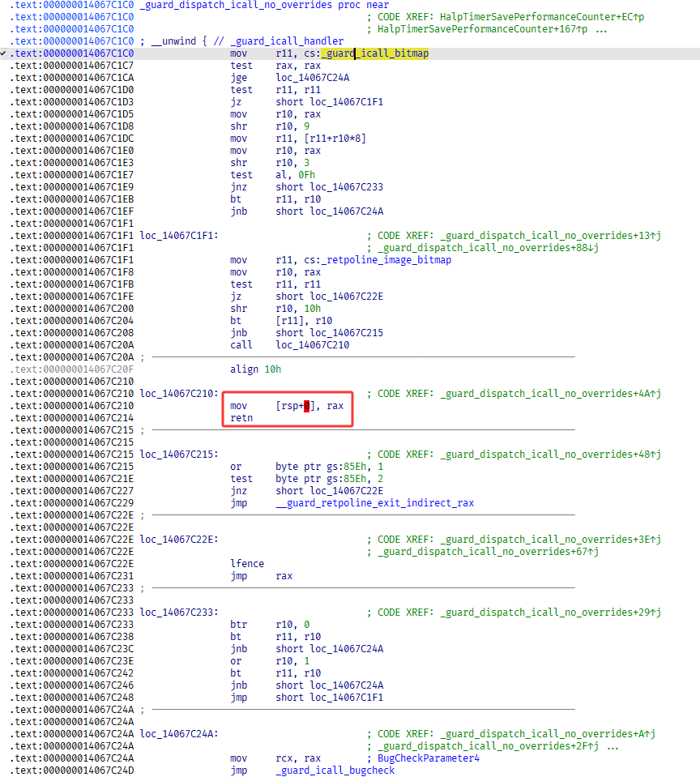Click loc_14067C1F1 operand on jmp at 14067C248
Image resolution: width=700 pixels, height=777 pixels.
[x=346, y=698]
